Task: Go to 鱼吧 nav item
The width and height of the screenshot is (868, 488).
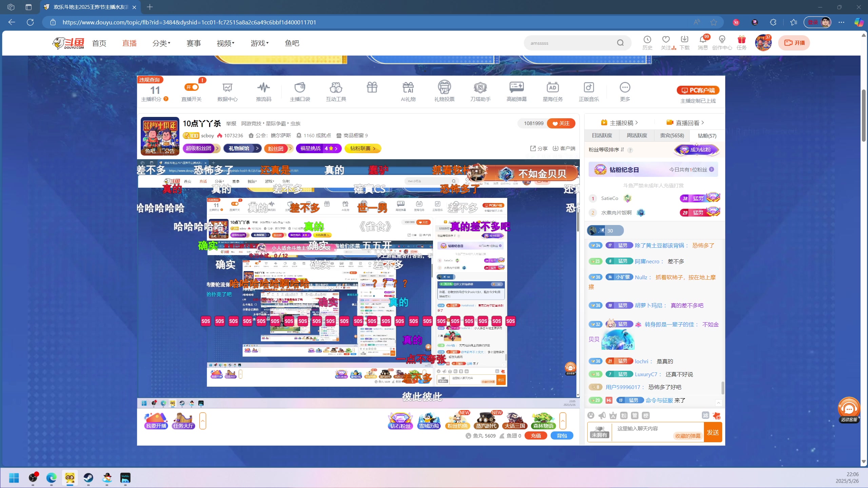Action: [x=292, y=43]
